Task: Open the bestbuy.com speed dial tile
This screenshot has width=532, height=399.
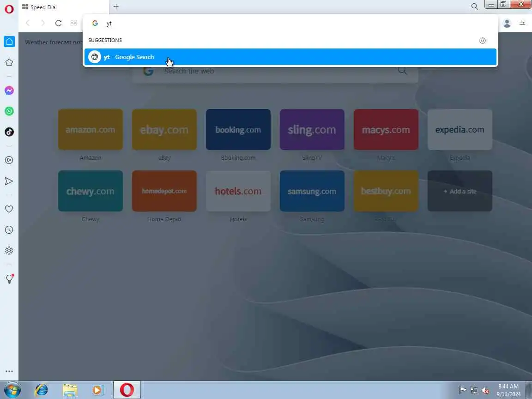Action: pyautogui.click(x=386, y=191)
